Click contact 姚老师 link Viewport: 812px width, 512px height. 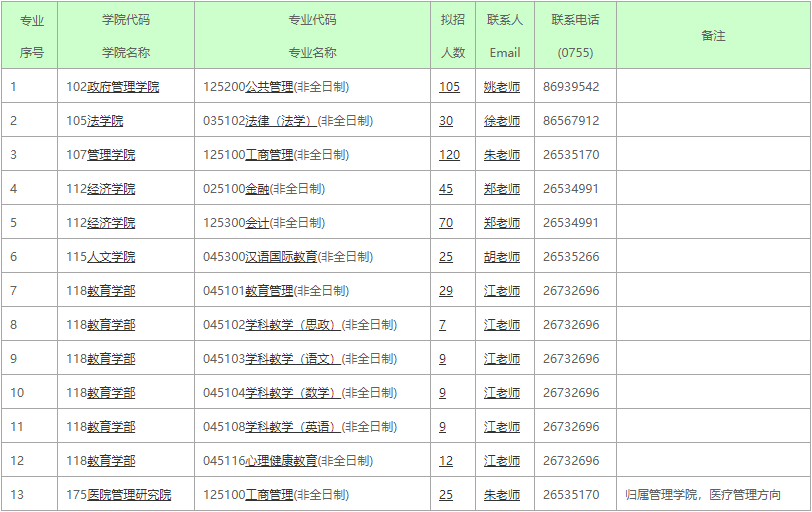click(x=502, y=87)
